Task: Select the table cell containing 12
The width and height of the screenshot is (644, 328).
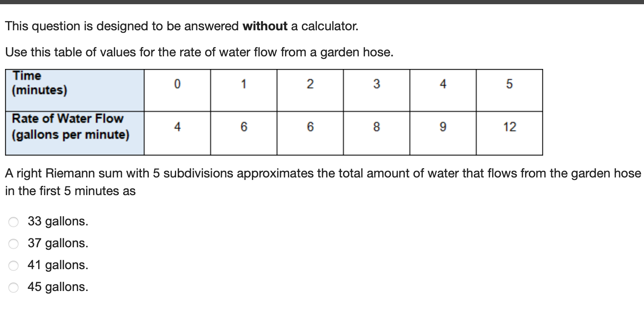Action: click(x=509, y=126)
